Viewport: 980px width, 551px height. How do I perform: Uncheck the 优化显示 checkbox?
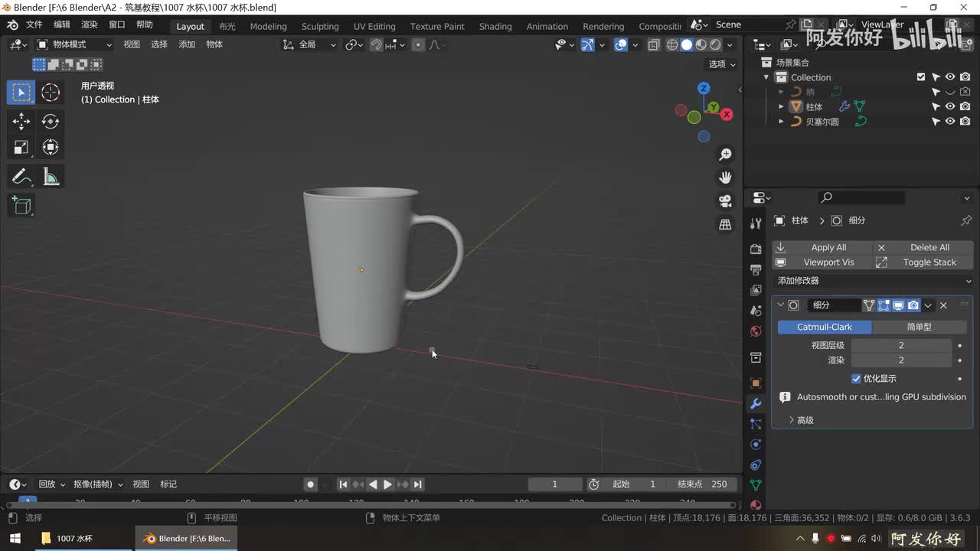(x=856, y=379)
